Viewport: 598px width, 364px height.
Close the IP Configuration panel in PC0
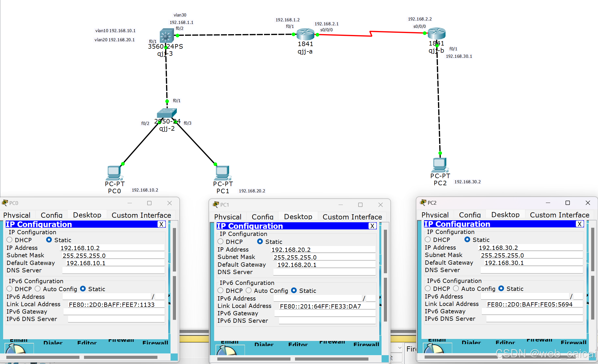161,224
